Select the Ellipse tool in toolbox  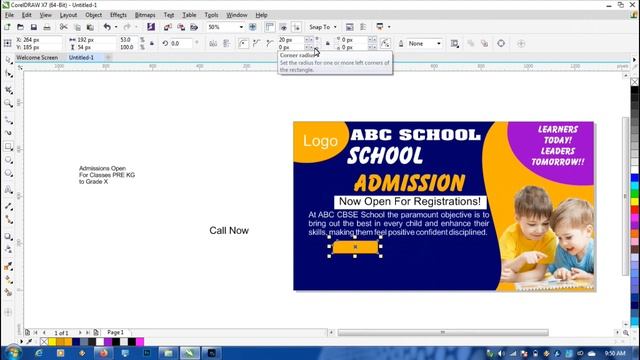[8, 160]
